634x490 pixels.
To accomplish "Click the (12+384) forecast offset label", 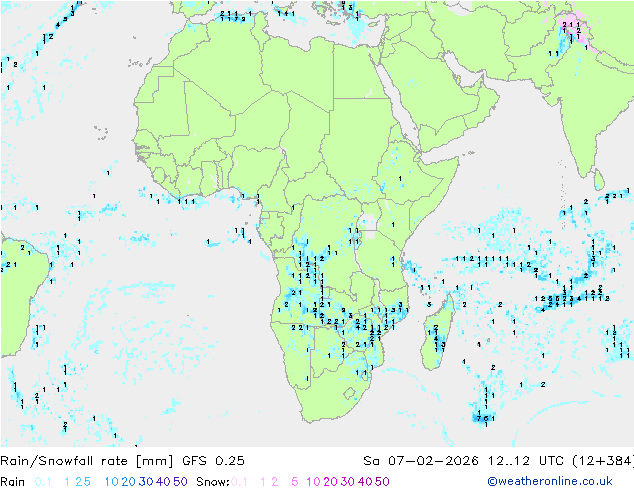I will coord(600,461).
